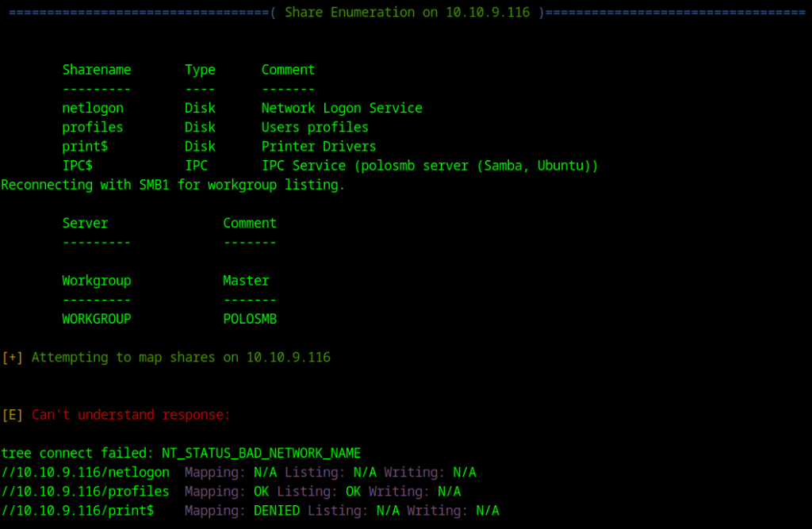Click the 'Server' column header

[85, 223]
